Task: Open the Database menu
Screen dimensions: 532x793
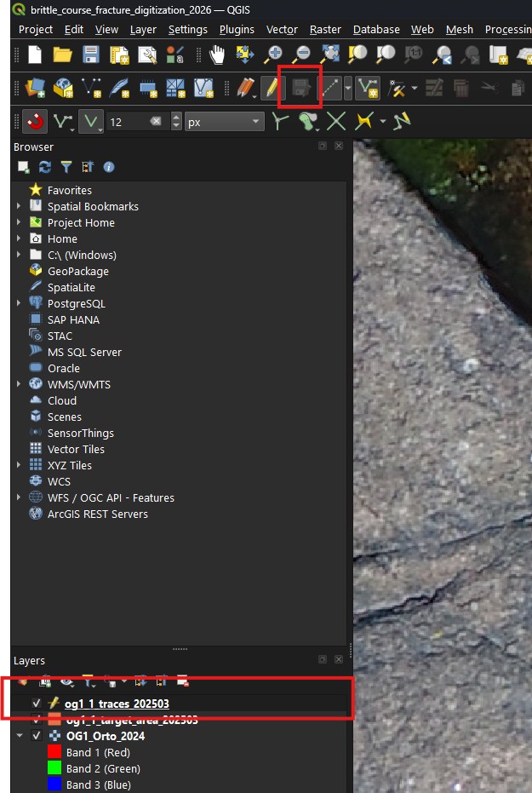Action: point(376,30)
